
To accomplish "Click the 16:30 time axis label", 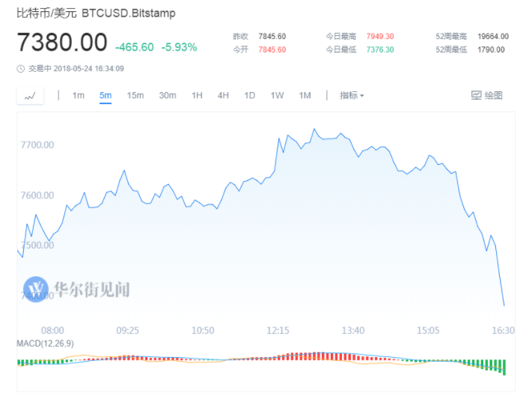I will [503, 330].
